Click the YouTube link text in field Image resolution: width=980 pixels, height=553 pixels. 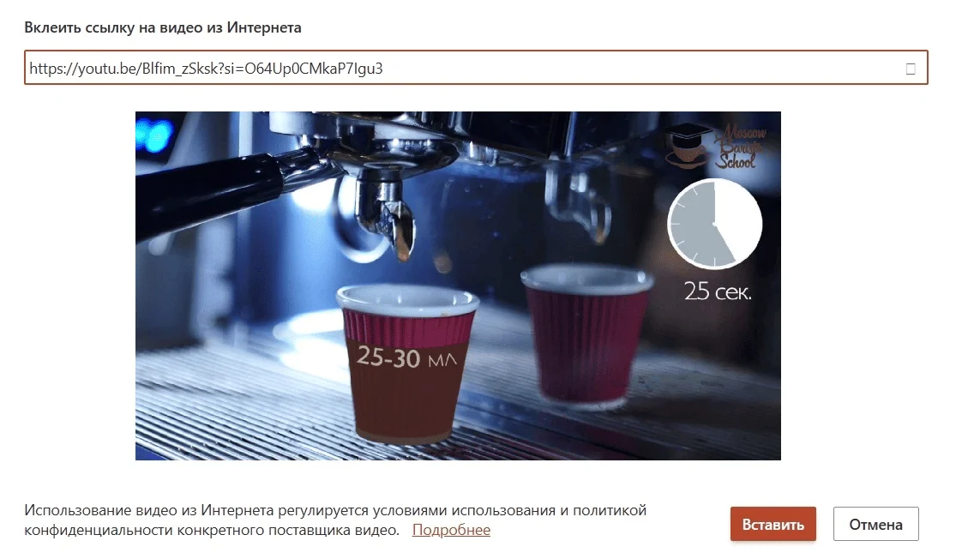[206, 68]
